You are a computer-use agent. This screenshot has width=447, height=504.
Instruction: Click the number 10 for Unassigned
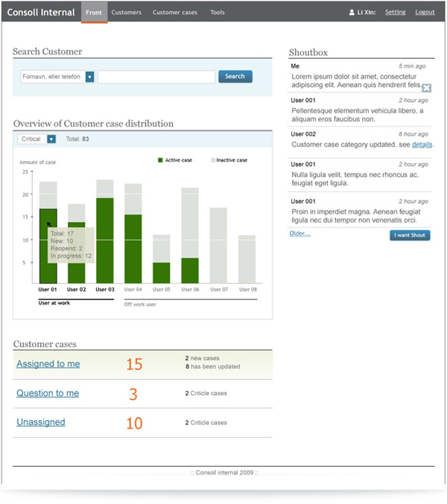tap(134, 424)
